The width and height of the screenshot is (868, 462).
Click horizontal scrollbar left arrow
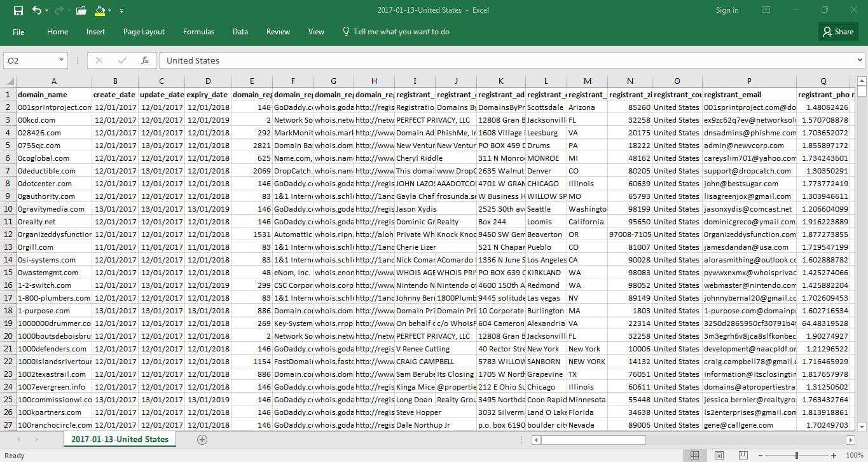point(537,440)
